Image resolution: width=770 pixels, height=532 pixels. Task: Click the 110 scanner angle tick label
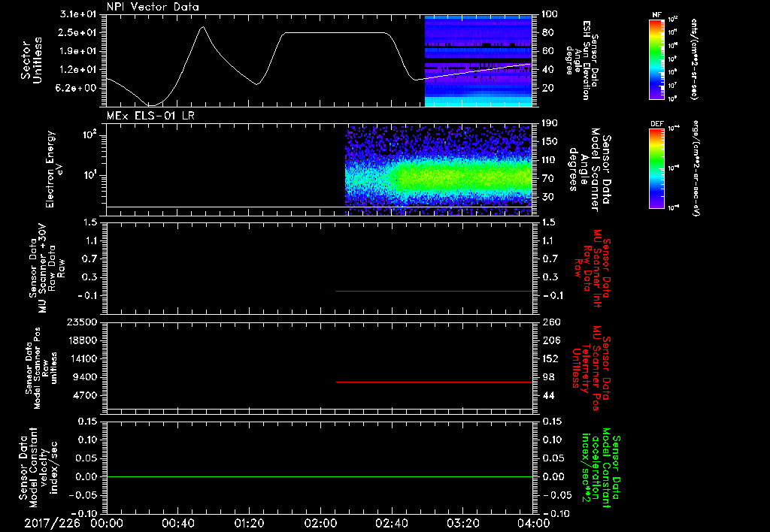550,160
